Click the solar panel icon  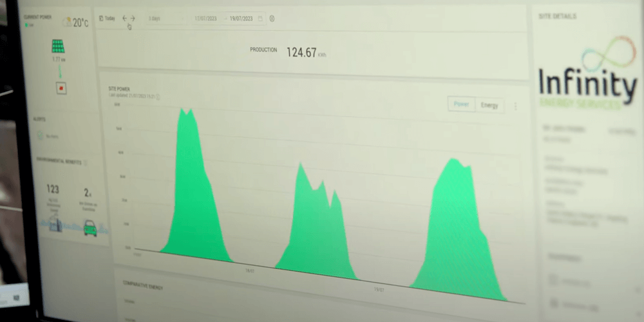[x=58, y=47]
